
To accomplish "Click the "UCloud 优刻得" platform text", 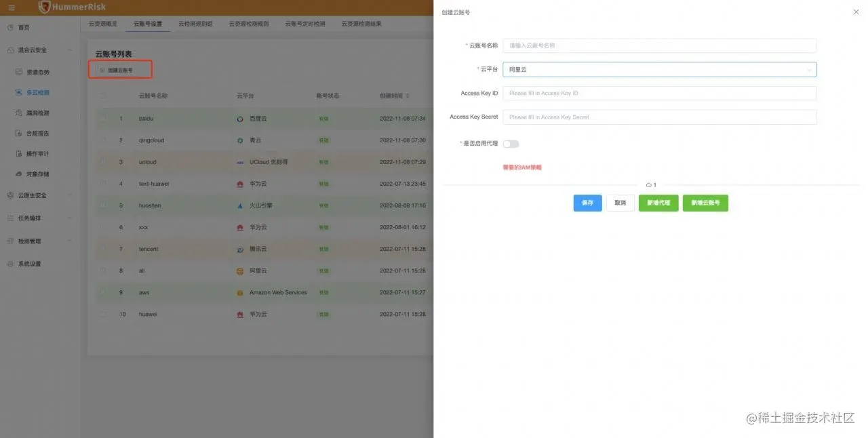I will click(x=269, y=162).
